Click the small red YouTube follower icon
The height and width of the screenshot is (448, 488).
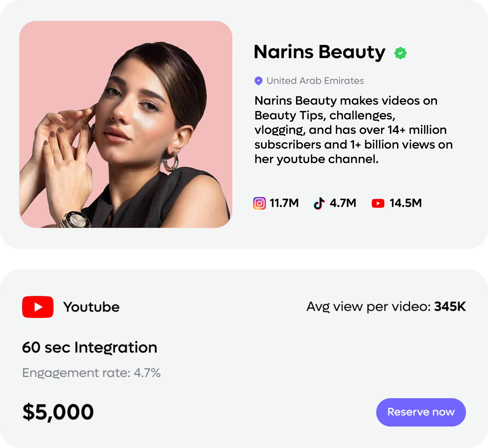click(x=378, y=203)
